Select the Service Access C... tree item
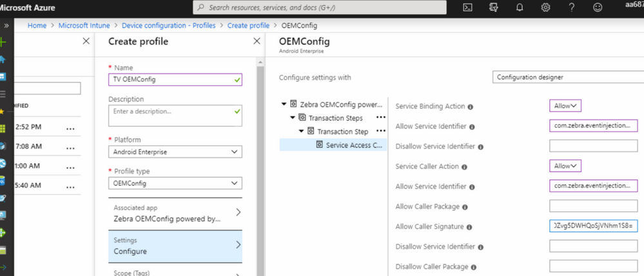The height and width of the screenshot is (276, 644). [x=333, y=145]
